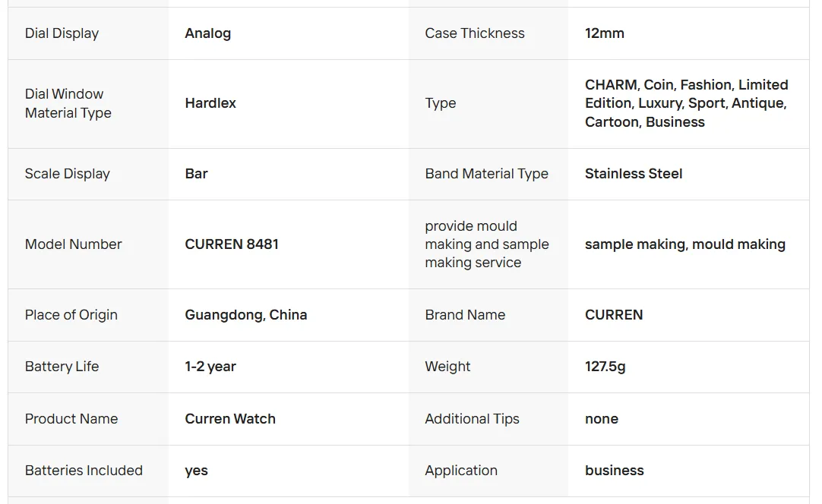
Task: Select the 127.5g weight value
Action: [x=605, y=367]
